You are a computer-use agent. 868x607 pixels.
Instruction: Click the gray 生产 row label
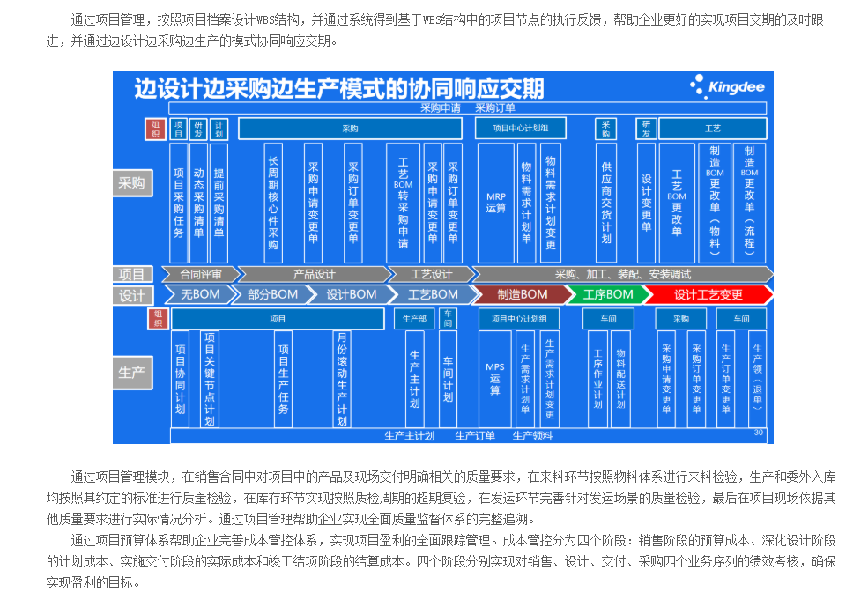point(132,373)
